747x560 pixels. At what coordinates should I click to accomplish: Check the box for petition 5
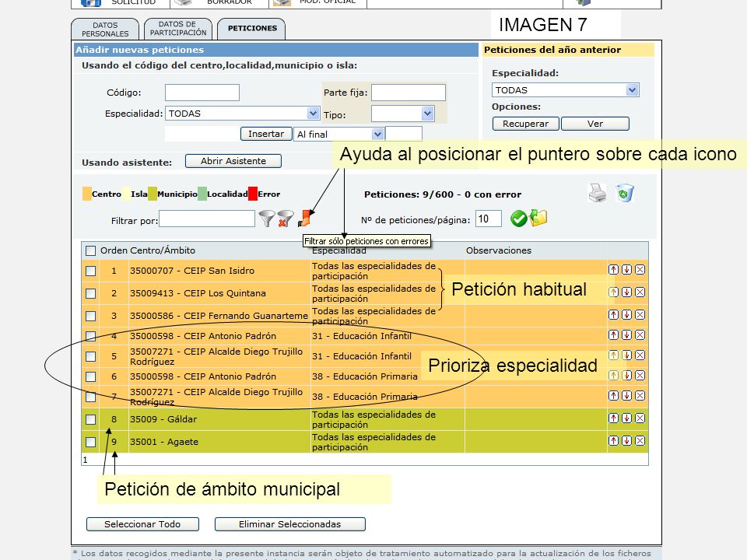[x=90, y=357]
